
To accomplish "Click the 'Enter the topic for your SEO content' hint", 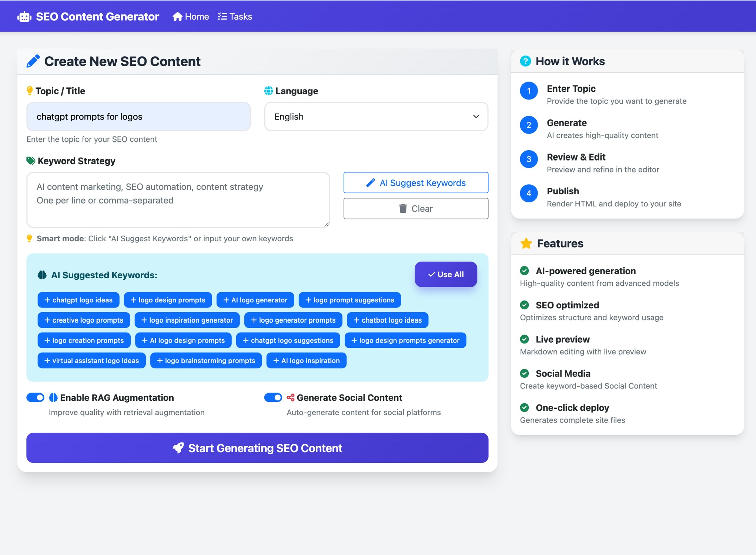I will (92, 139).
